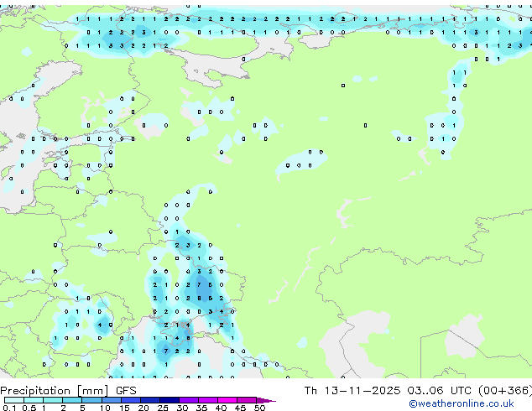Viewport: 532px width, 411px height.
Task: Select the 35–40 mm violet legend swatch
Action: click(208, 400)
